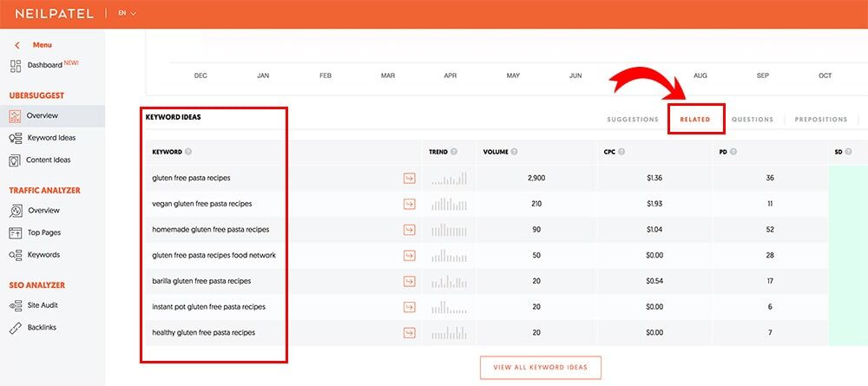
Task: Select the Questions tab
Action: pyautogui.click(x=752, y=120)
